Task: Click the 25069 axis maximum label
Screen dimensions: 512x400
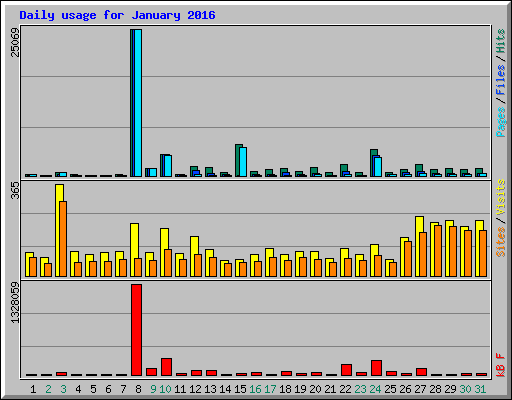Action: [15, 42]
